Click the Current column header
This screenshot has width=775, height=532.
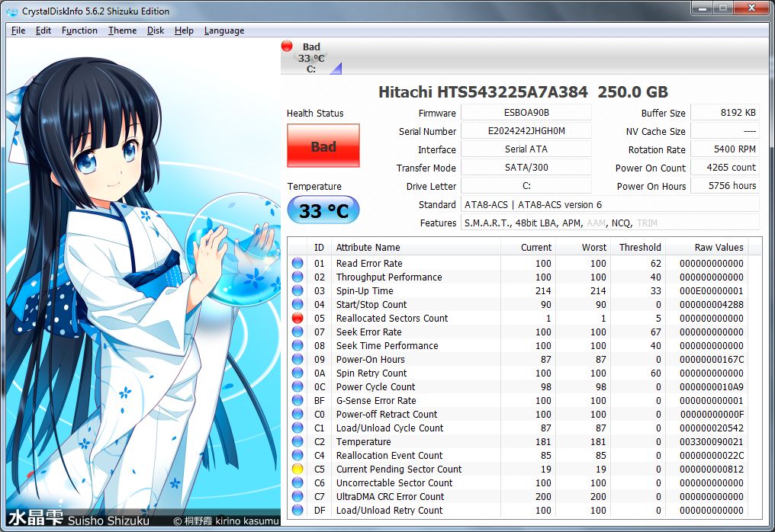point(528,248)
